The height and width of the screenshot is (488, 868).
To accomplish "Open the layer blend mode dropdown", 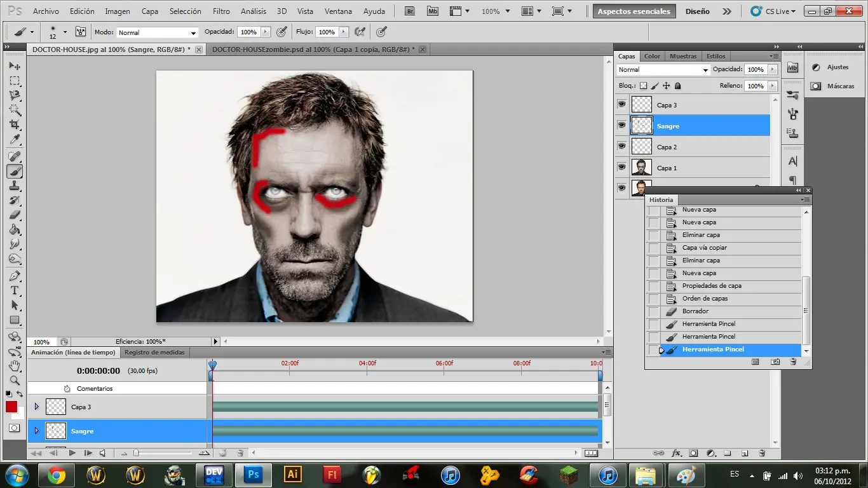I will [x=663, y=70].
